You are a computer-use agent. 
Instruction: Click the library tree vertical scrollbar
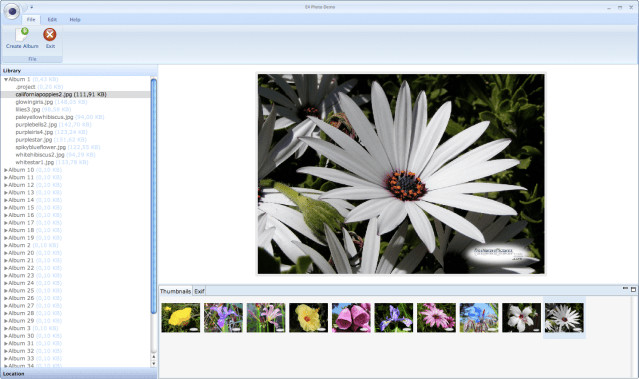point(154,196)
